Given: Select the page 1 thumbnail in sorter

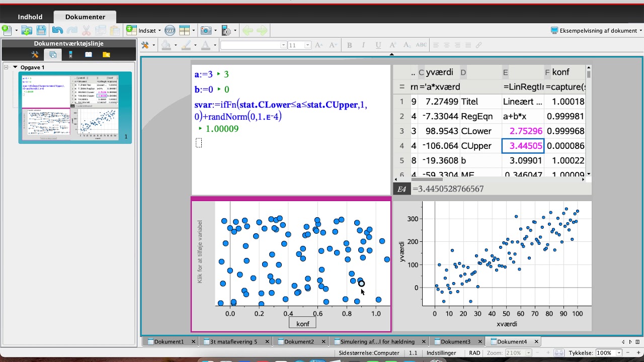Looking at the screenshot, I should click(x=75, y=108).
